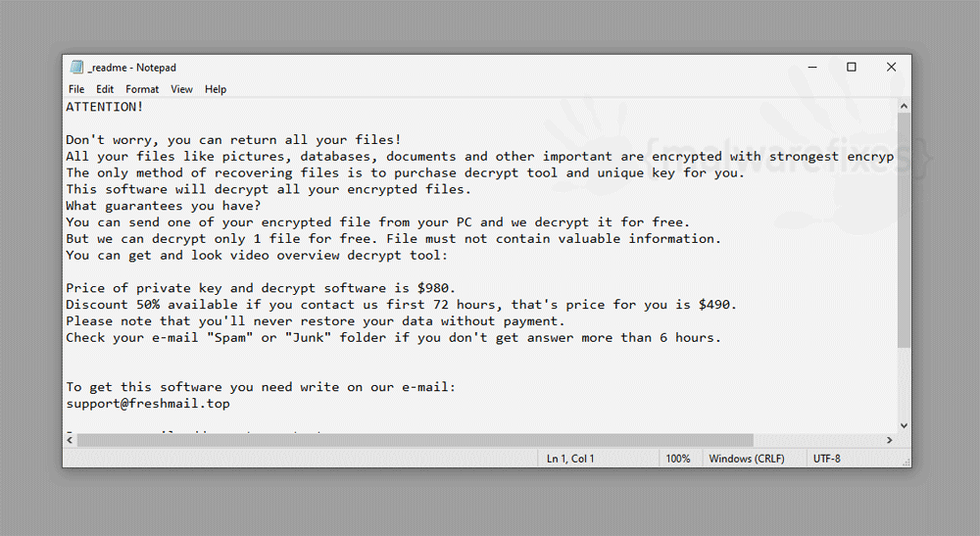Open the Edit menu
Viewport: 980px width, 536px height.
click(105, 89)
